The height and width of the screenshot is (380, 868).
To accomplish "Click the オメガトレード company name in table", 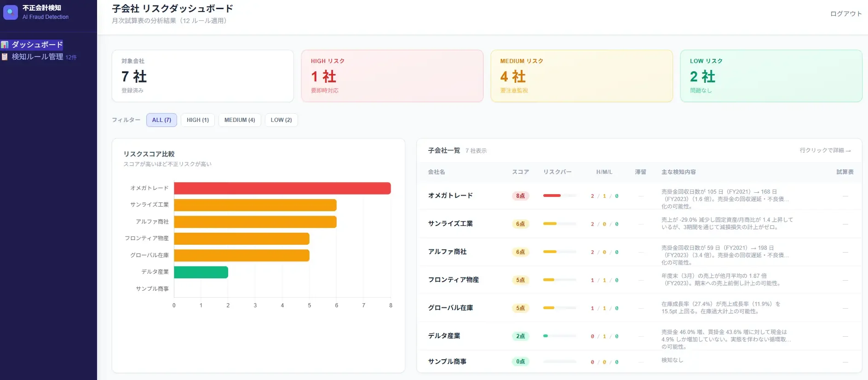I will click(x=450, y=196).
